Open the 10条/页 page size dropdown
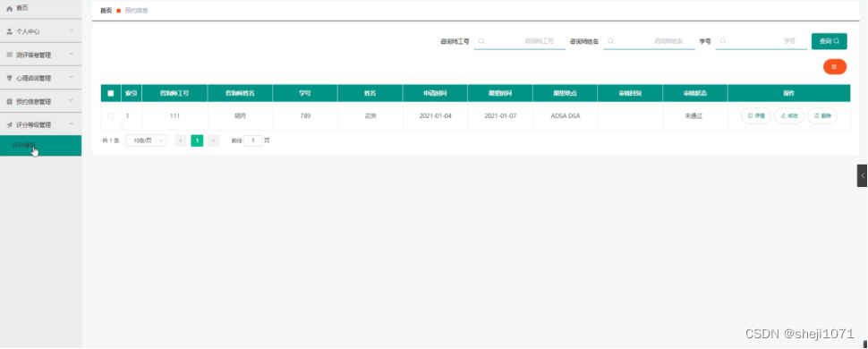Screen dimensions: 868x349 [146, 140]
